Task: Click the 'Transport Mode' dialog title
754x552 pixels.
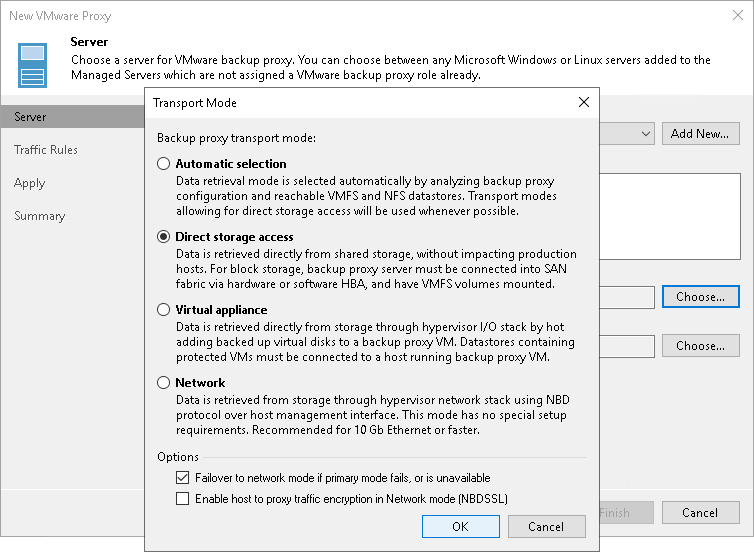Action: 195,103
